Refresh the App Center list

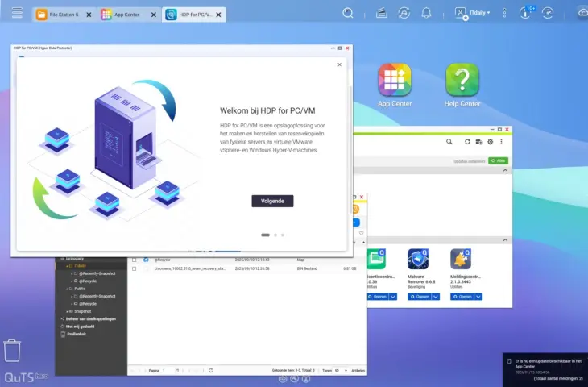467,142
